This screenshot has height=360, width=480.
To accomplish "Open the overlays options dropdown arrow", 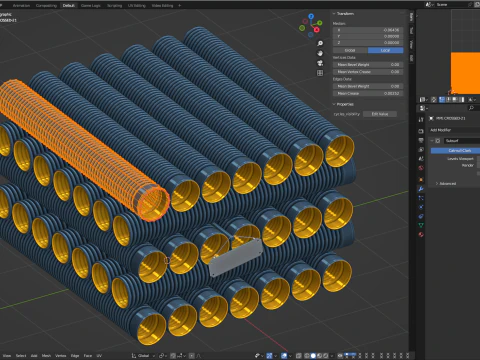I will pyautogui.click(x=291, y=356).
